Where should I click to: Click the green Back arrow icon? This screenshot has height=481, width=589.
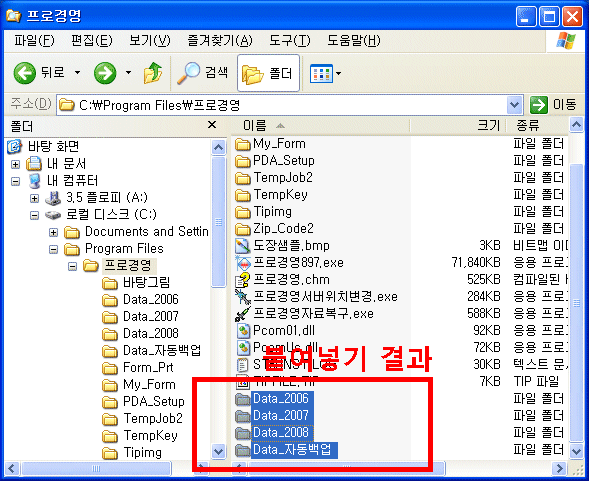(24, 73)
